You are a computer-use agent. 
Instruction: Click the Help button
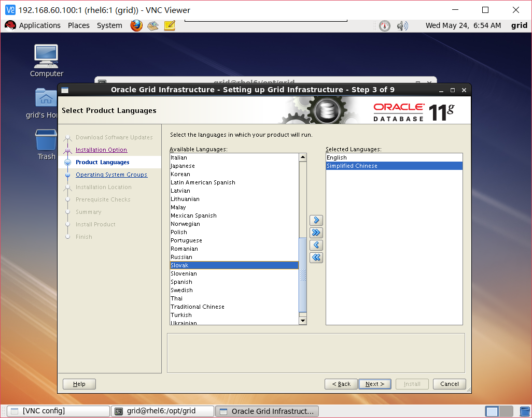pyautogui.click(x=79, y=384)
